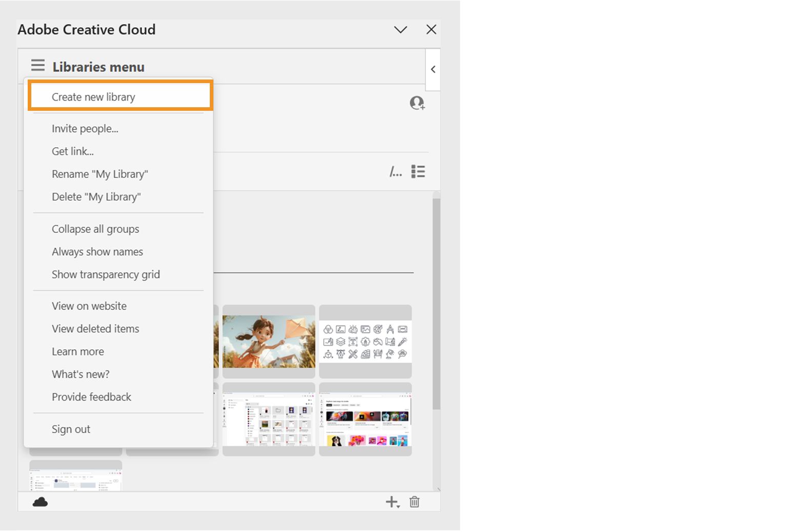
Task: Toggle Show transparency grid
Action: click(118, 274)
